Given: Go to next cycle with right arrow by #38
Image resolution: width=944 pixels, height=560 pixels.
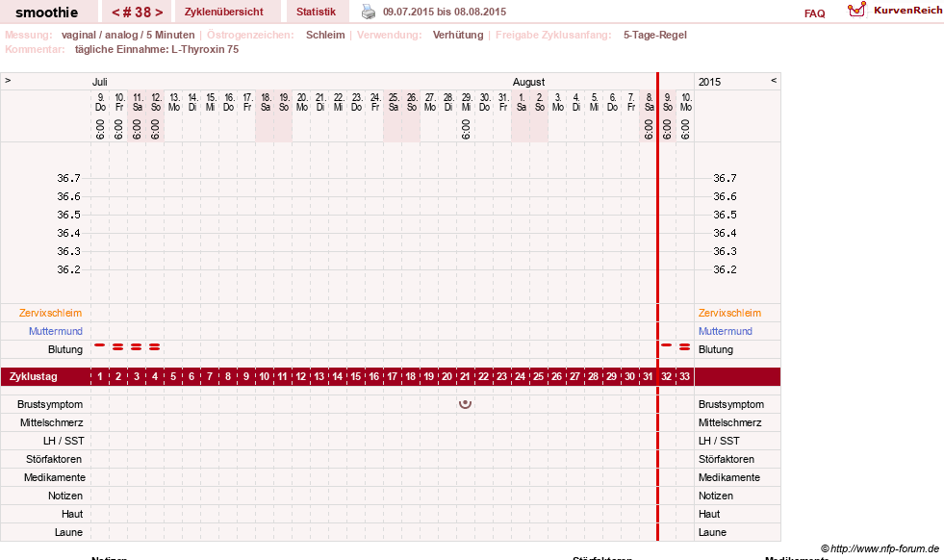Looking at the screenshot, I should click(x=159, y=13).
